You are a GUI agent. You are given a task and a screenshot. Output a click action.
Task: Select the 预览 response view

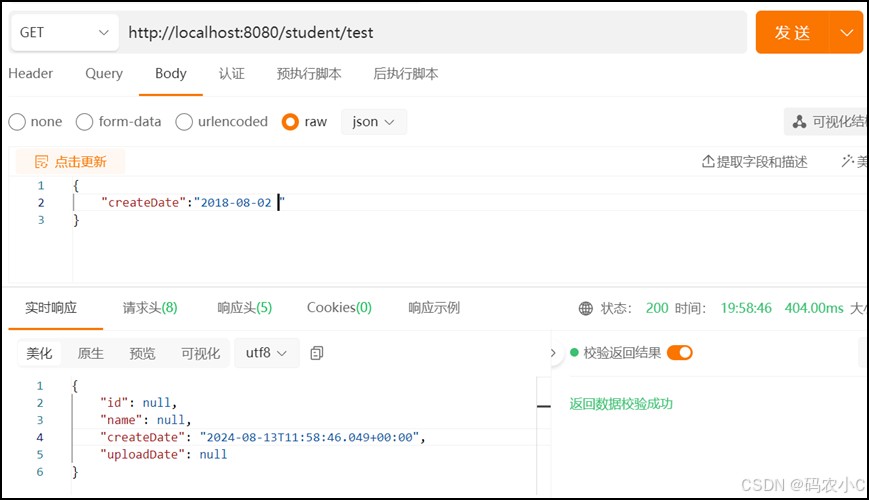[x=142, y=353]
